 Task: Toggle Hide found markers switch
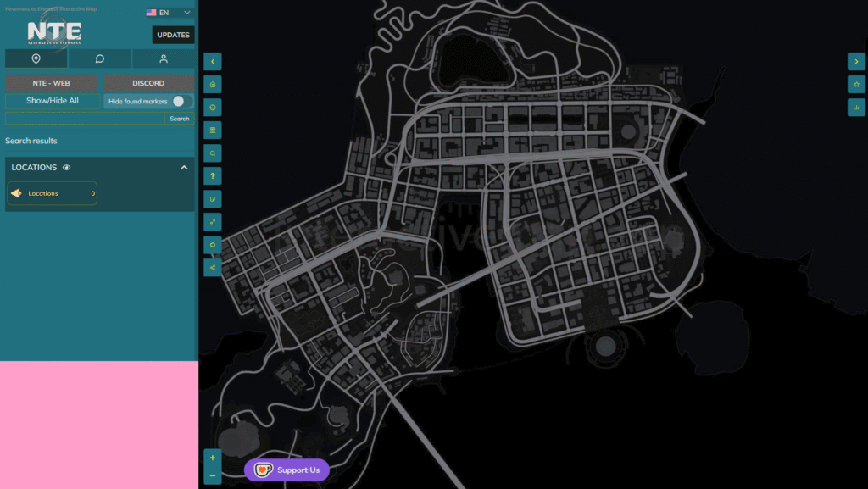[181, 101]
